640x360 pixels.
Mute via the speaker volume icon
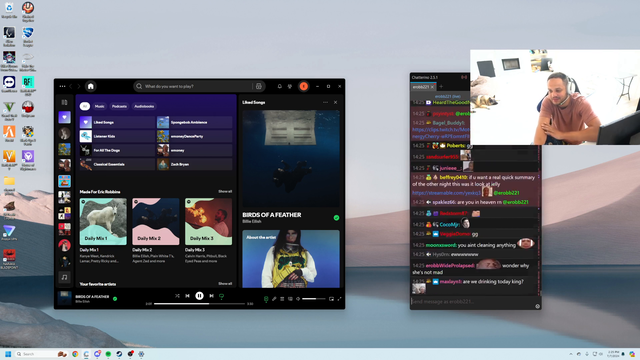pyautogui.click(x=298, y=299)
